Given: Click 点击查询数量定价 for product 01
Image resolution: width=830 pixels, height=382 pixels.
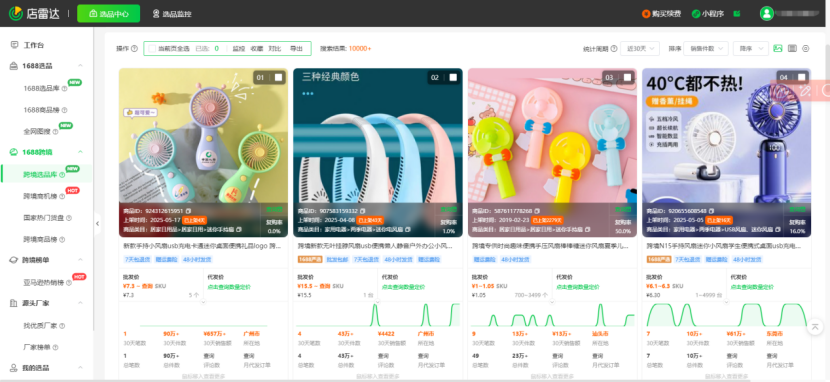Looking at the screenshot, I should coord(229,287).
